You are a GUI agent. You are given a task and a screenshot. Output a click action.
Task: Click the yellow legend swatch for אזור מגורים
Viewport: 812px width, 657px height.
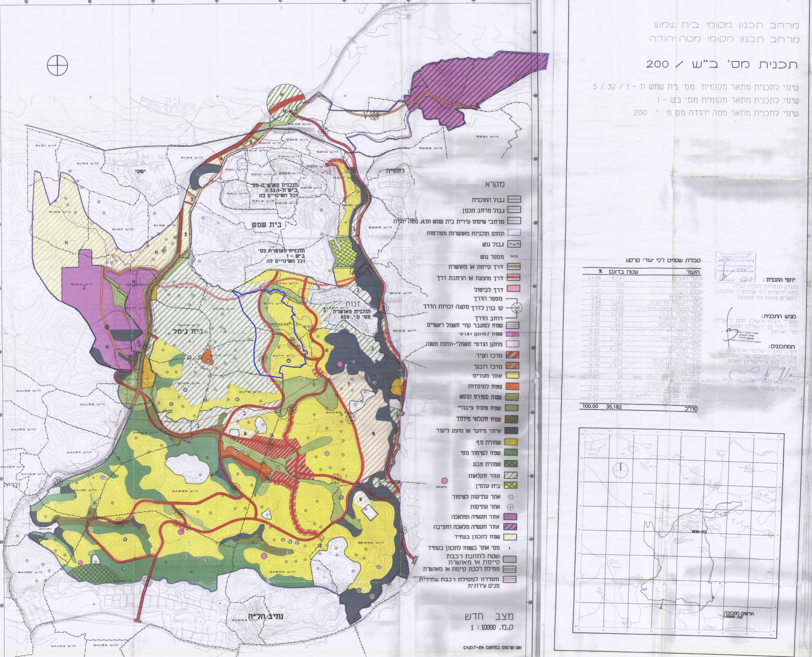tap(512, 376)
